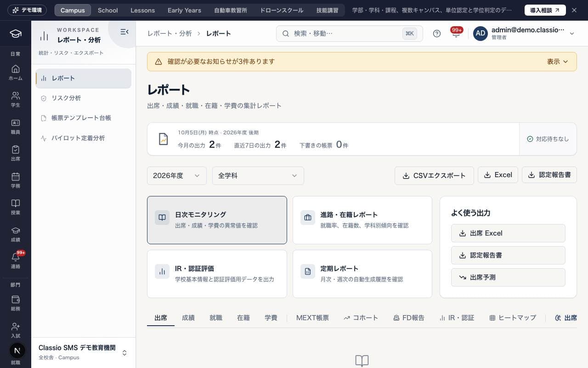588x368 pixels.
Task: Open 連絡 bell in the left rail
Action: coord(15,261)
